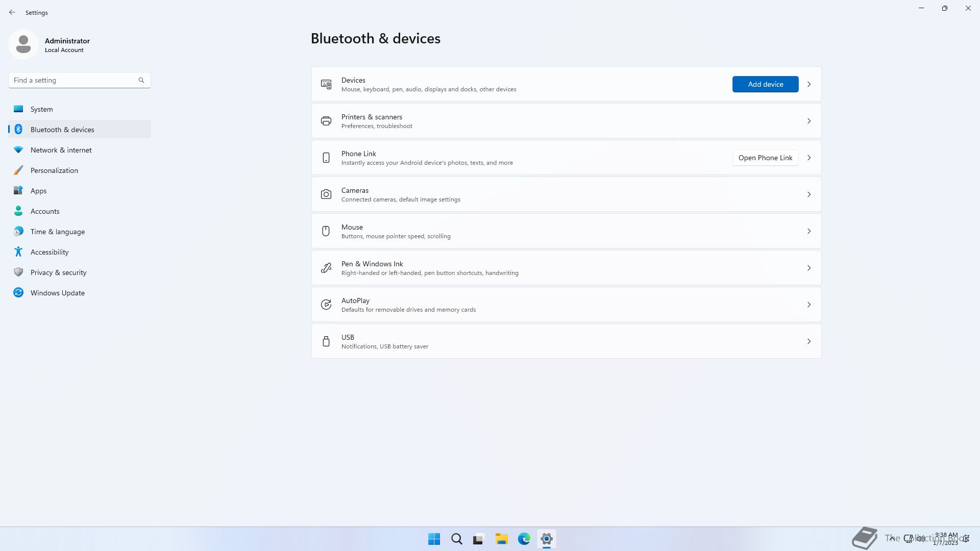Click the Accessibility figure icon
Image resolution: width=980 pixels, height=551 pixels.
click(x=18, y=252)
